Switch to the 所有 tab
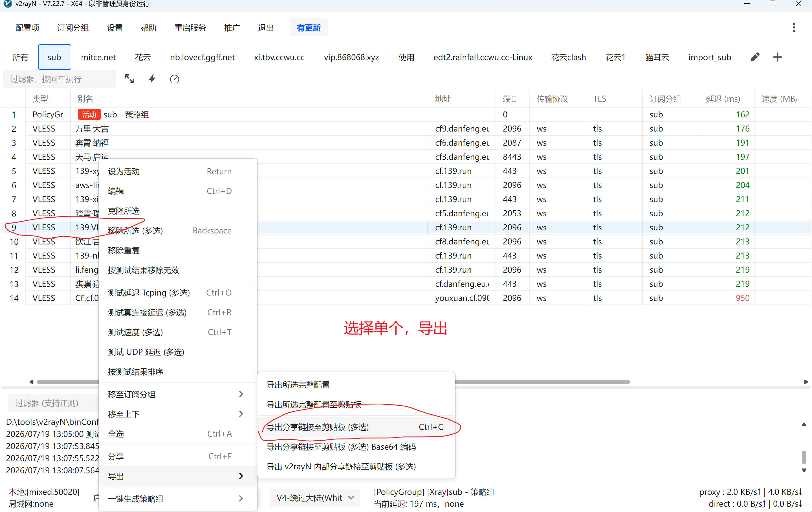Screen dimensions: 812x512 click(20, 57)
